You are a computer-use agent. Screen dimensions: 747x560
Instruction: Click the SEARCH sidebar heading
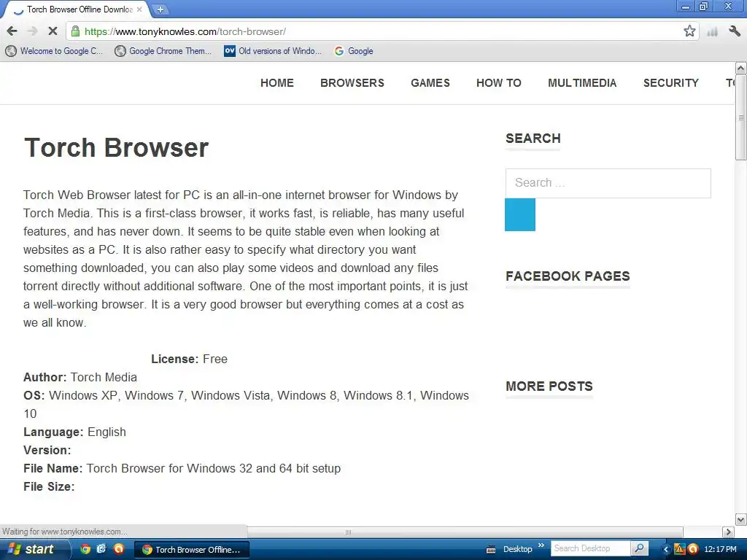(533, 139)
